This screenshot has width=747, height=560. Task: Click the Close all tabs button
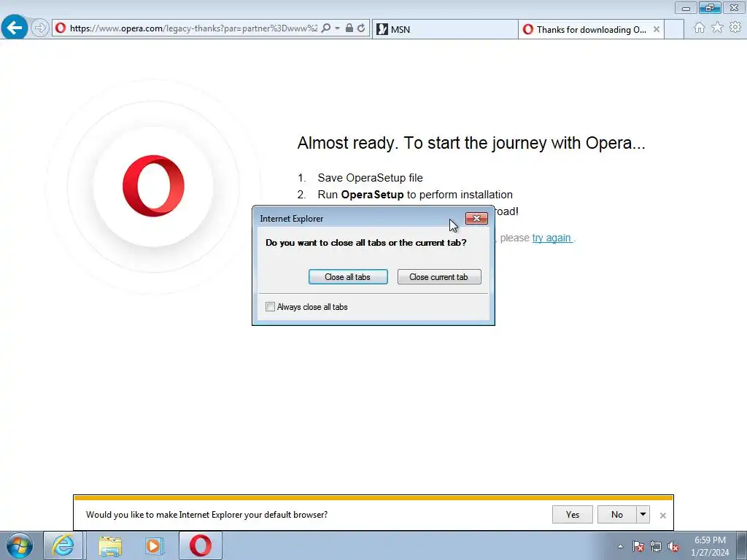coord(348,276)
